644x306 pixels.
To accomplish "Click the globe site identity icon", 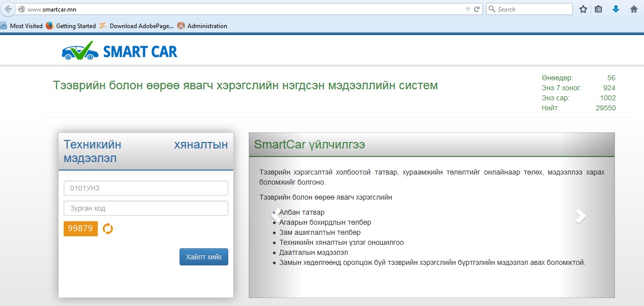I will pos(21,9).
